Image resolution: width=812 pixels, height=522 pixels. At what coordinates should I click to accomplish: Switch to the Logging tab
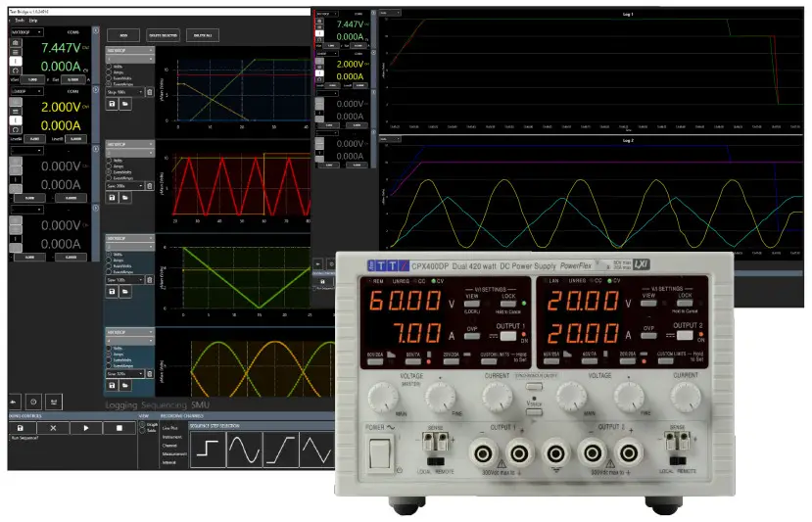(121, 404)
